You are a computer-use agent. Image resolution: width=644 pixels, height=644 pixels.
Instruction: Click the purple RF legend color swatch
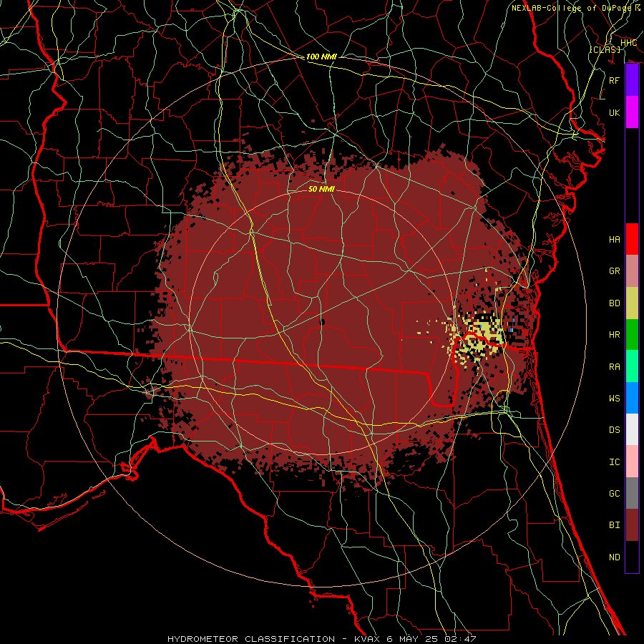pyautogui.click(x=632, y=80)
